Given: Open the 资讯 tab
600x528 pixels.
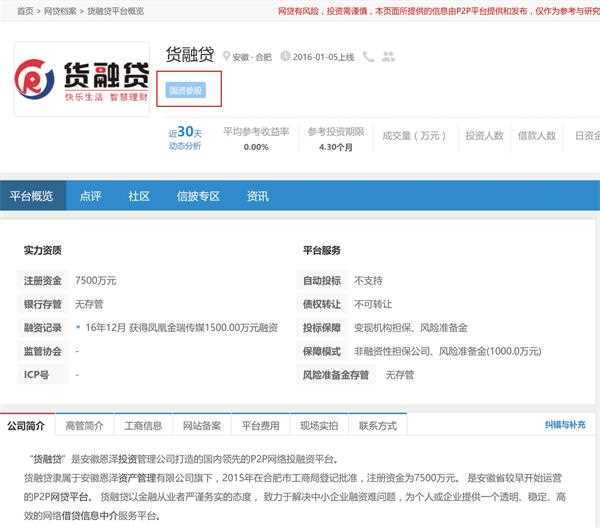Looking at the screenshot, I should pyautogui.click(x=258, y=196).
